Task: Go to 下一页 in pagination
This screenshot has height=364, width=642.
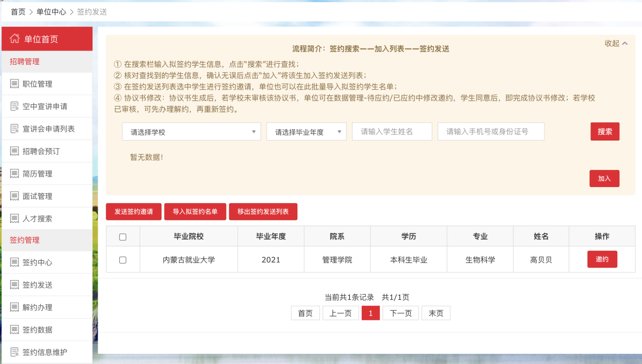Action: [x=400, y=313]
